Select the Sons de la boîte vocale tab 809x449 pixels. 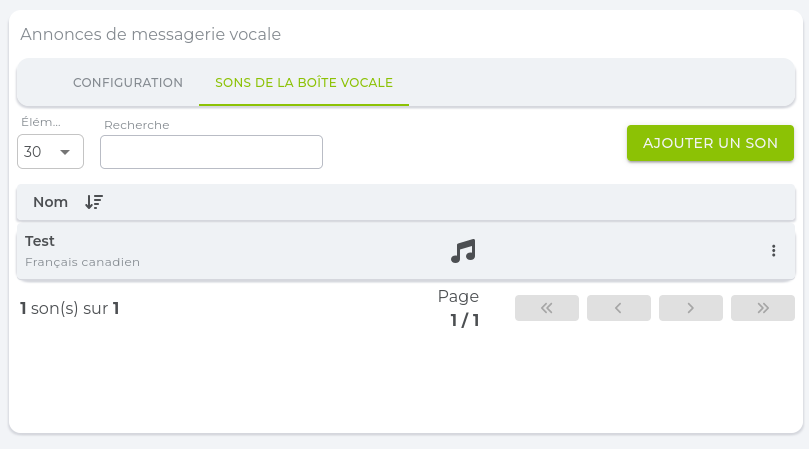coord(304,83)
